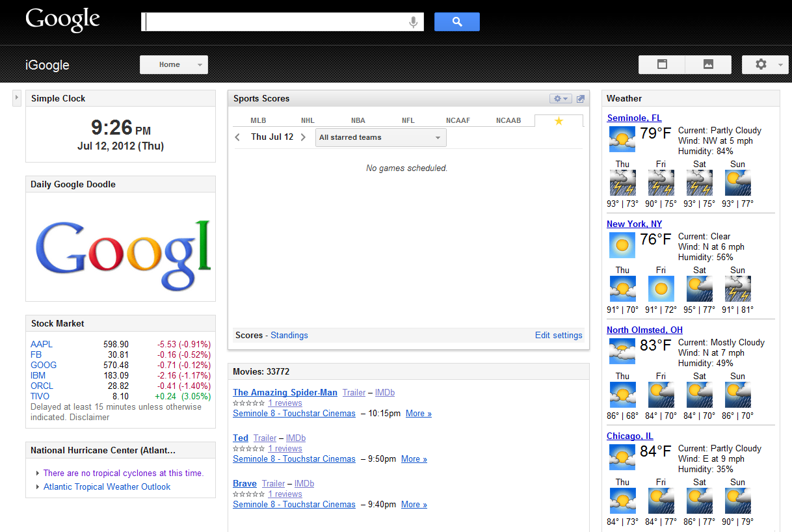Viewport: 792px width, 532px height.
Task: Go to previous day in Sports Scores
Action: click(238, 137)
